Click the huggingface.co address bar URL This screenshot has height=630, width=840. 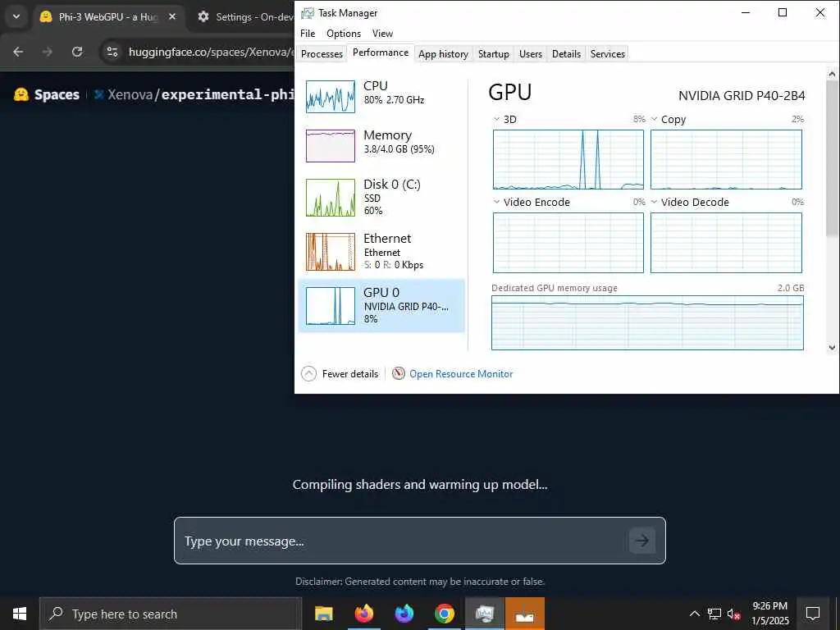click(211, 52)
